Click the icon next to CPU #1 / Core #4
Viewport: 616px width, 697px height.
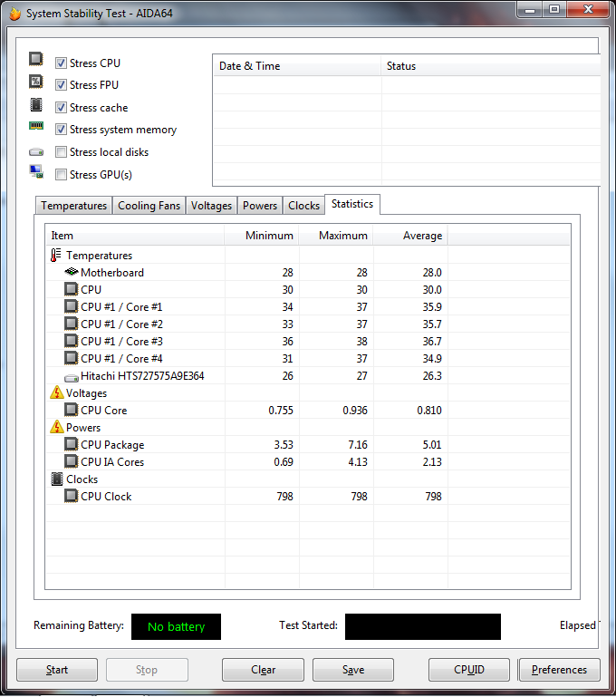coord(71,358)
